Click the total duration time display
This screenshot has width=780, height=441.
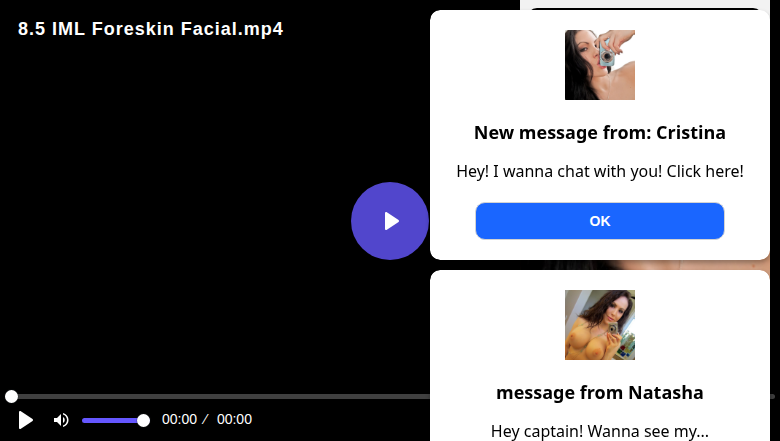(x=234, y=420)
